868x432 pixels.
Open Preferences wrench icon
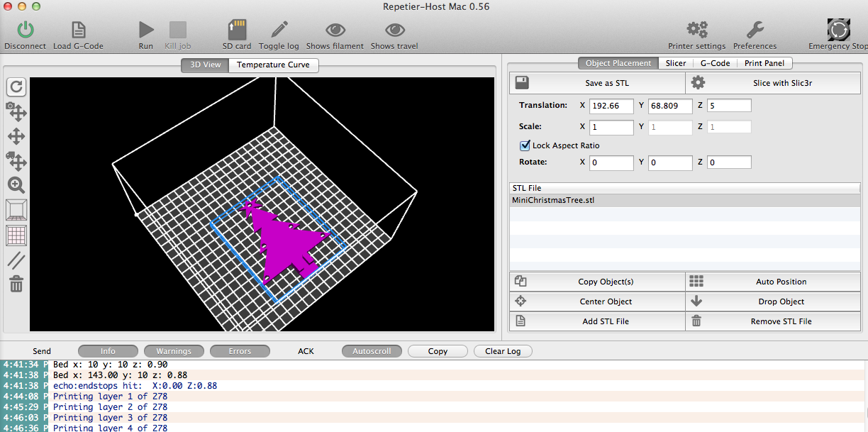pos(755,30)
